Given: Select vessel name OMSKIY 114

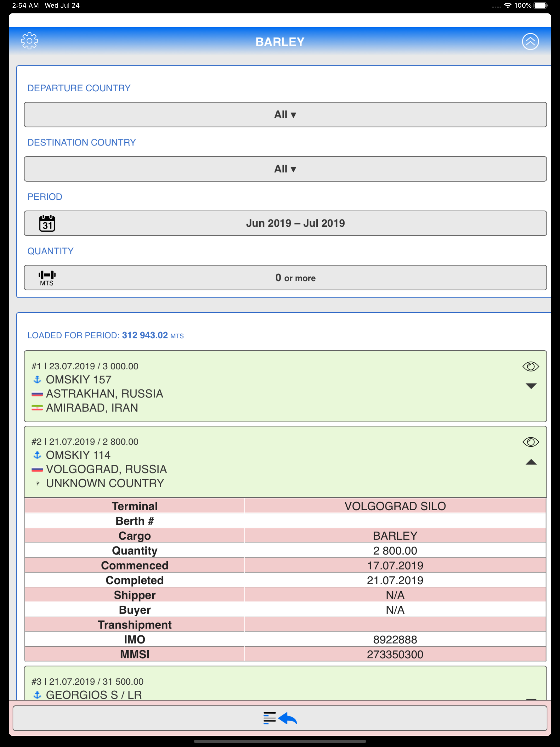Looking at the screenshot, I should (78, 455).
